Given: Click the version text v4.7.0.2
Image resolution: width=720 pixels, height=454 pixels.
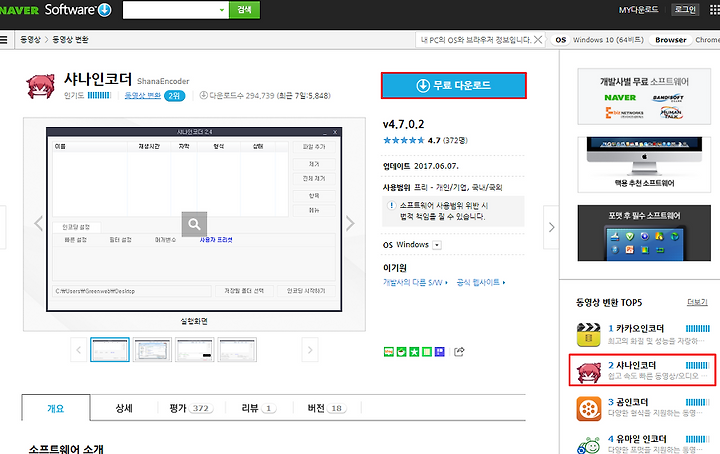Looking at the screenshot, I should [404, 124].
